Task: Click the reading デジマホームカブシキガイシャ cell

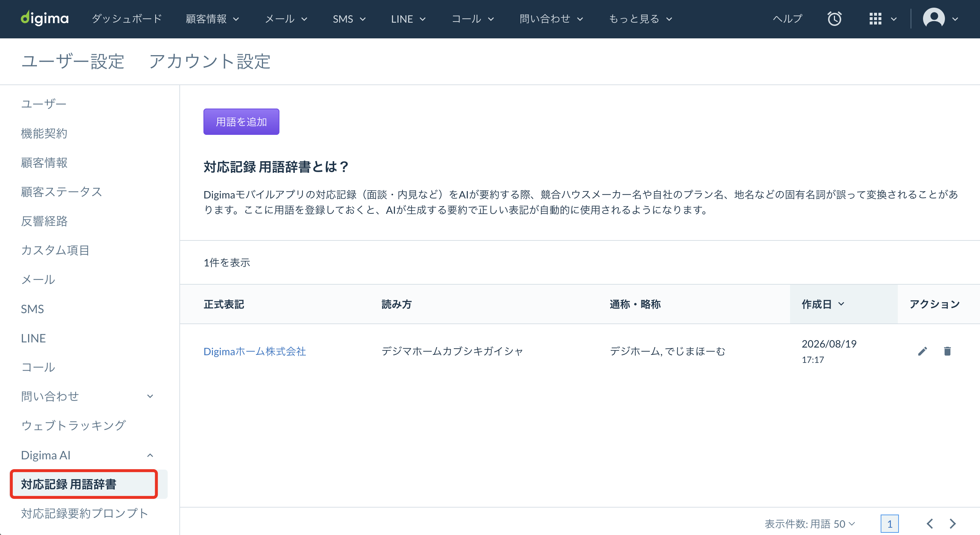Action: pyautogui.click(x=452, y=351)
